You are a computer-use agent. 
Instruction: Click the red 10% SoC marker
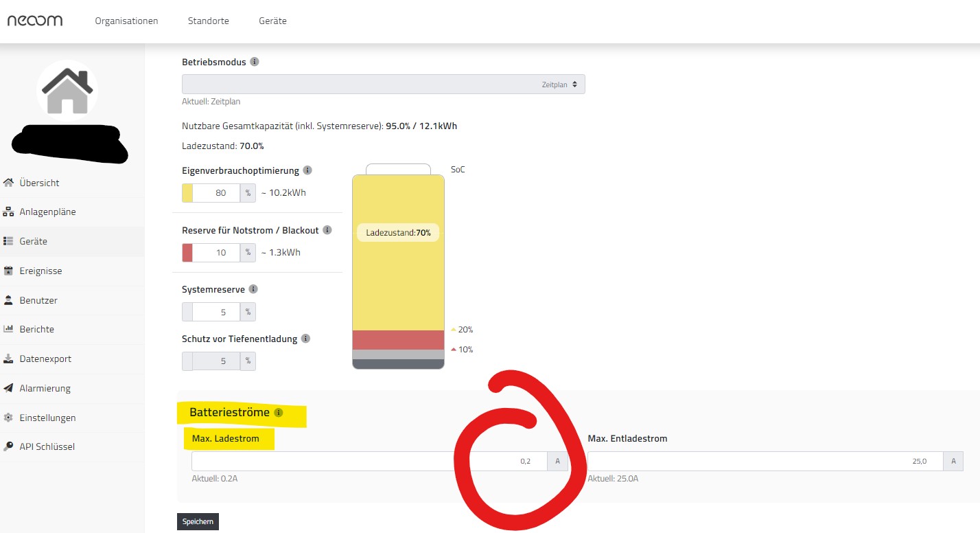(461, 350)
